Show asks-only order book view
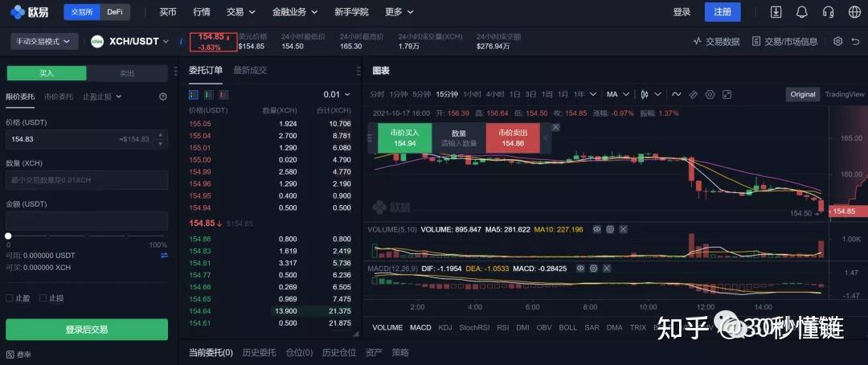868x365 pixels. pyautogui.click(x=223, y=95)
